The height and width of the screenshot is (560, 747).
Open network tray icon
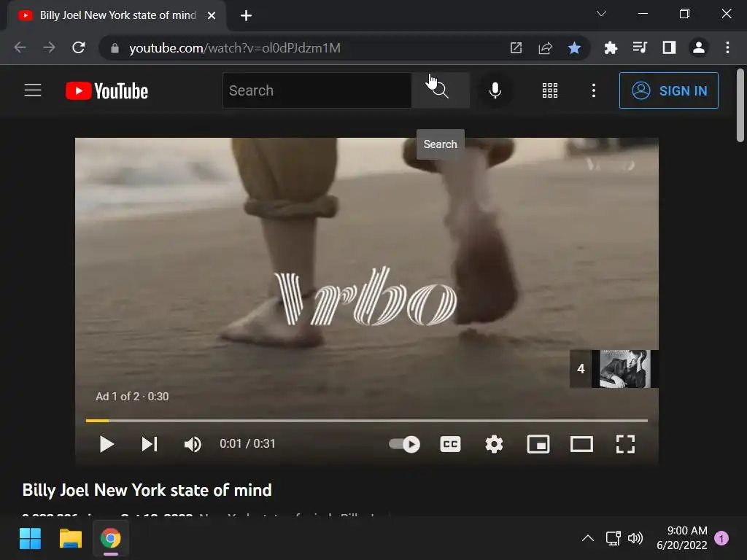pos(613,538)
